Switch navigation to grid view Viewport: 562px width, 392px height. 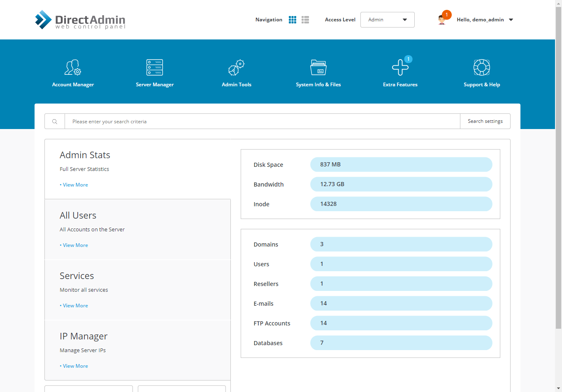click(x=293, y=20)
